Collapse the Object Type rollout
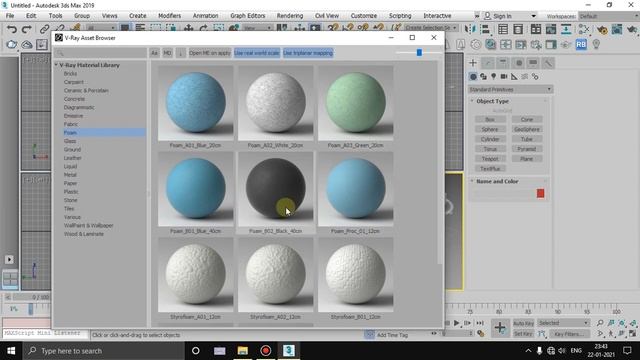This screenshot has width=640, height=360. tap(472, 101)
